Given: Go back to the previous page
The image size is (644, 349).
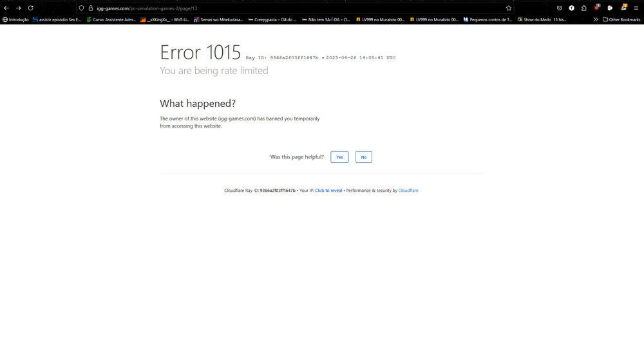Looking at the screenshot, I should 6,8.
